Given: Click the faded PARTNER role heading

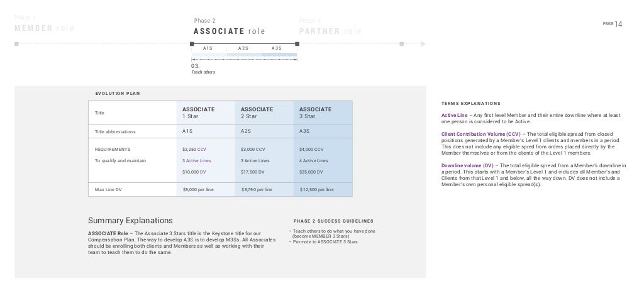Looking at the screenshot, I should [330, 31].
